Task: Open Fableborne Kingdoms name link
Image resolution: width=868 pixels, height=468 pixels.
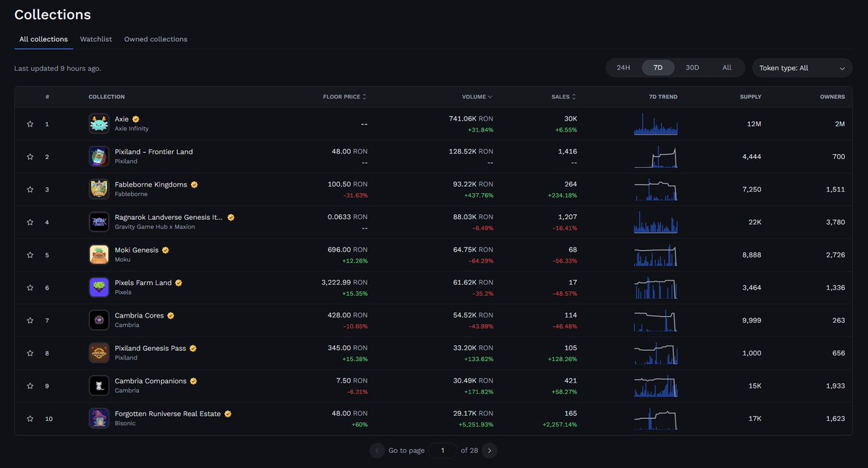Action: tap(150, 184)
